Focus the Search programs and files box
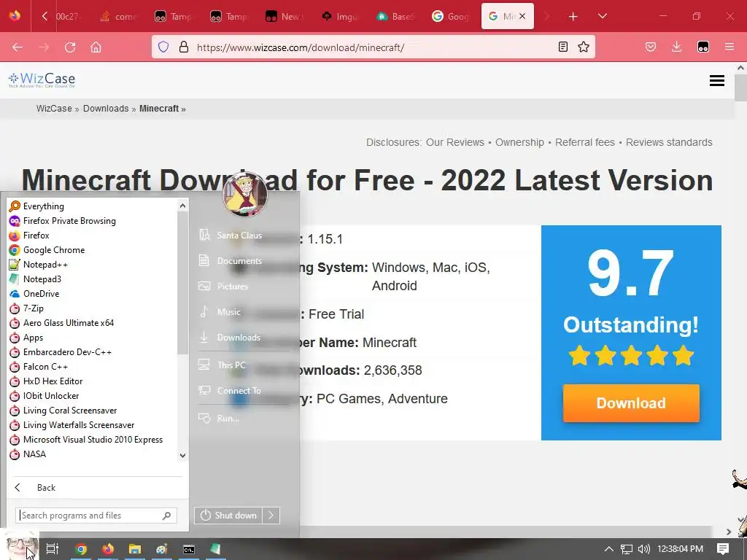747x560 pixels. tap(96, 516)
